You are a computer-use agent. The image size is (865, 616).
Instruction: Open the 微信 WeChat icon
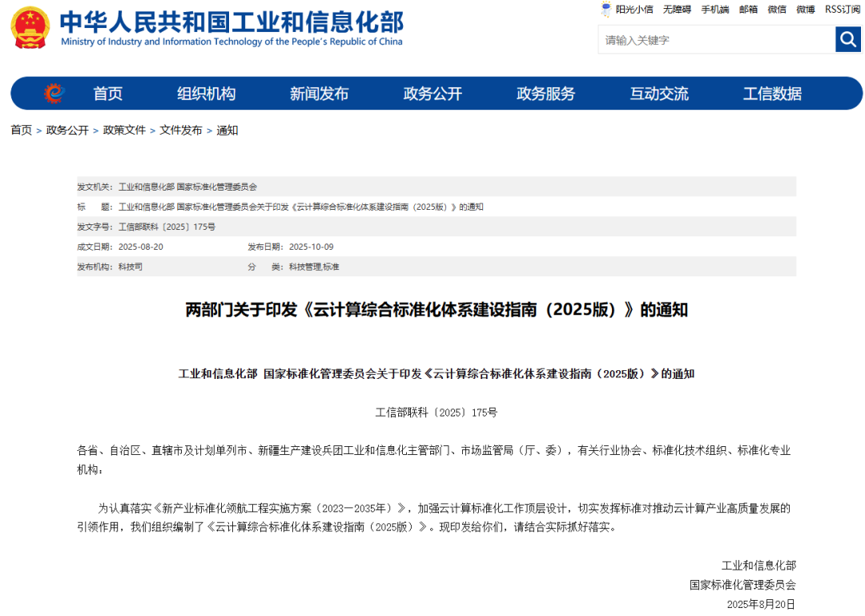click(x=776, y=10)
